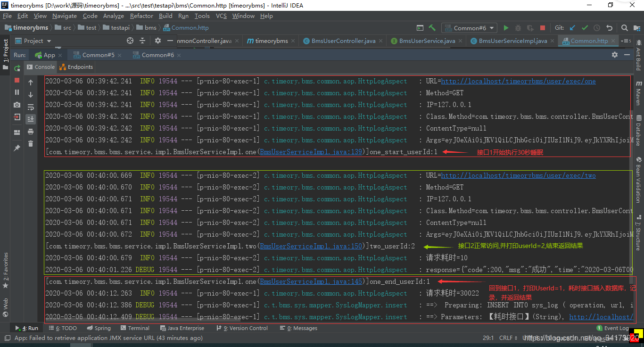Open the File menu

pyautogui.click(x=7, y=16)
